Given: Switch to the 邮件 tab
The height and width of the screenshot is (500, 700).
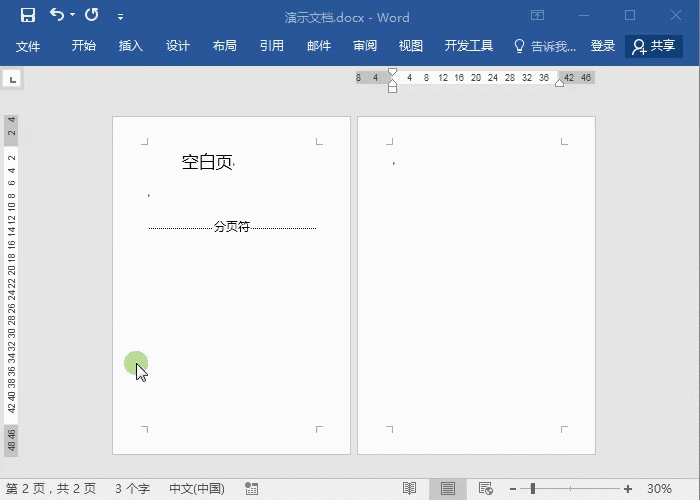Looking at the screenshot, I should pos(319,46).
